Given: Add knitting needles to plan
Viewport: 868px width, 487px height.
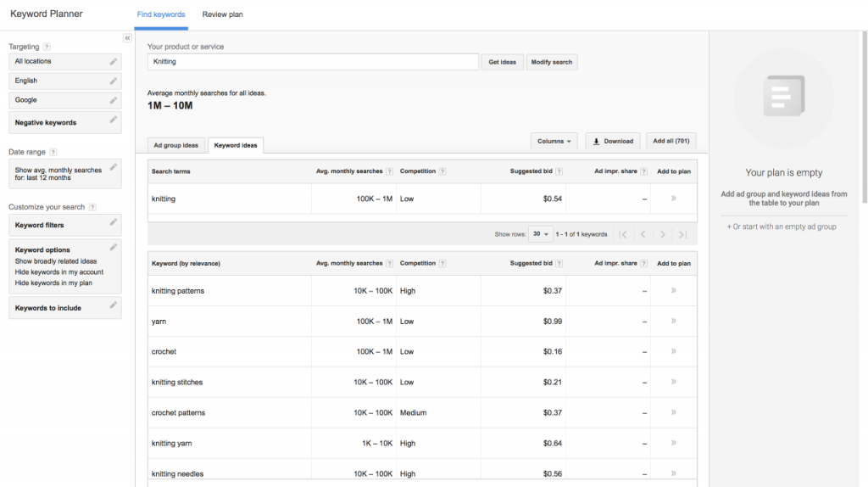Looking at the screenshot, I should [x=674, y=473].
